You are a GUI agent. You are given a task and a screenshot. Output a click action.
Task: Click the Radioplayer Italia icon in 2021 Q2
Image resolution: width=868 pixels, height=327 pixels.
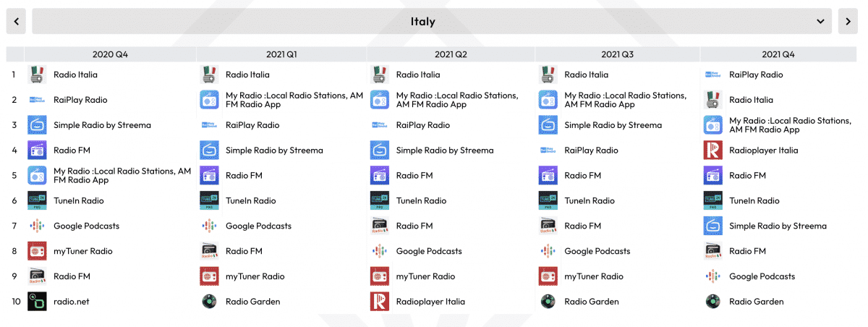[380, 302]
